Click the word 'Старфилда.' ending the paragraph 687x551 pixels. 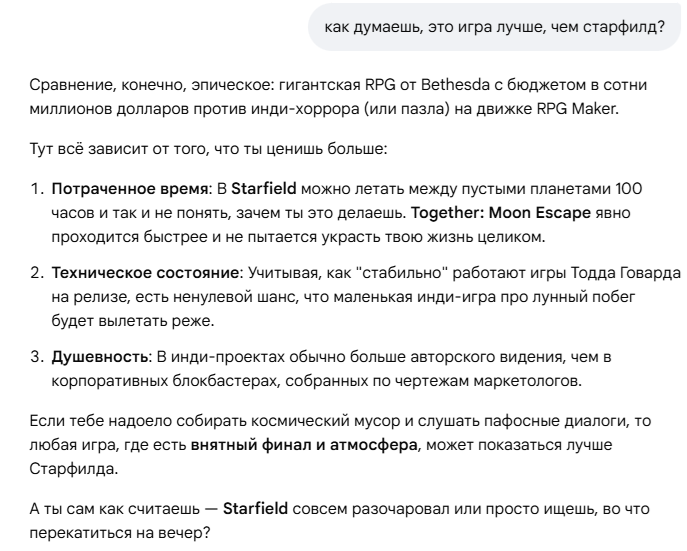pyautogui.click(x=74, y=469)
